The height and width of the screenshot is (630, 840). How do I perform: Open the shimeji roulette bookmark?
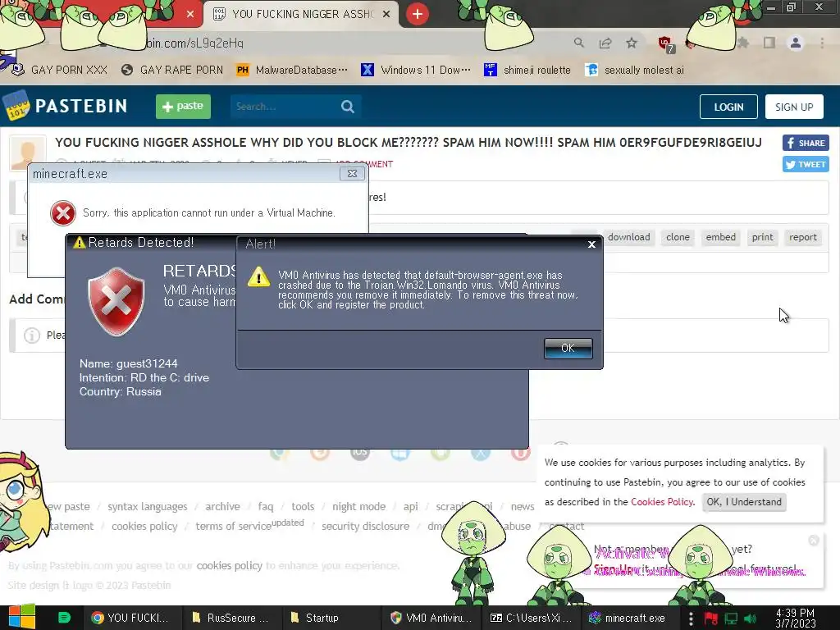coord(527,70)
